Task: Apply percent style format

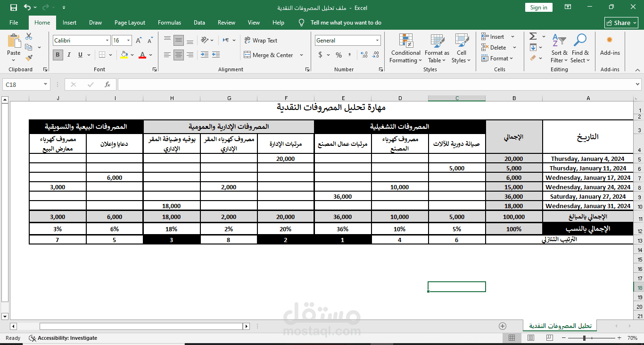Action: (339, 55)
